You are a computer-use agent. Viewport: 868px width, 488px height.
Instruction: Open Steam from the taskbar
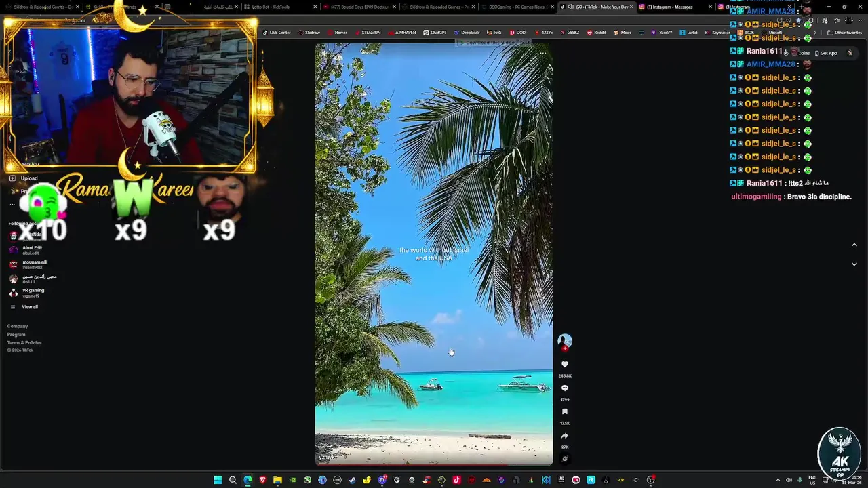click(352, 480)
